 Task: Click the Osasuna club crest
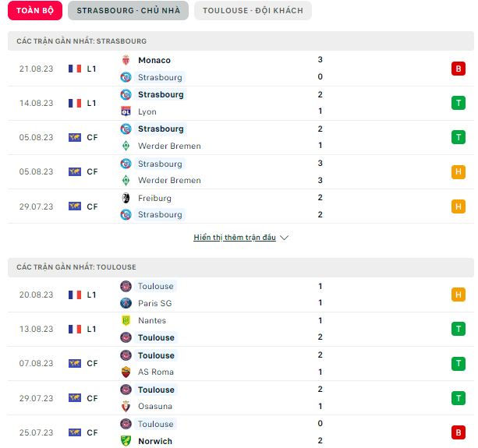[126, 406]
